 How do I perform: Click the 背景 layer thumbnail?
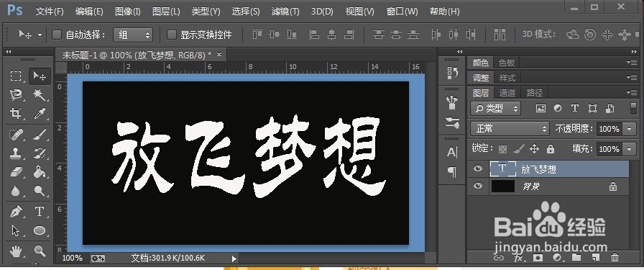click(502, 186)
